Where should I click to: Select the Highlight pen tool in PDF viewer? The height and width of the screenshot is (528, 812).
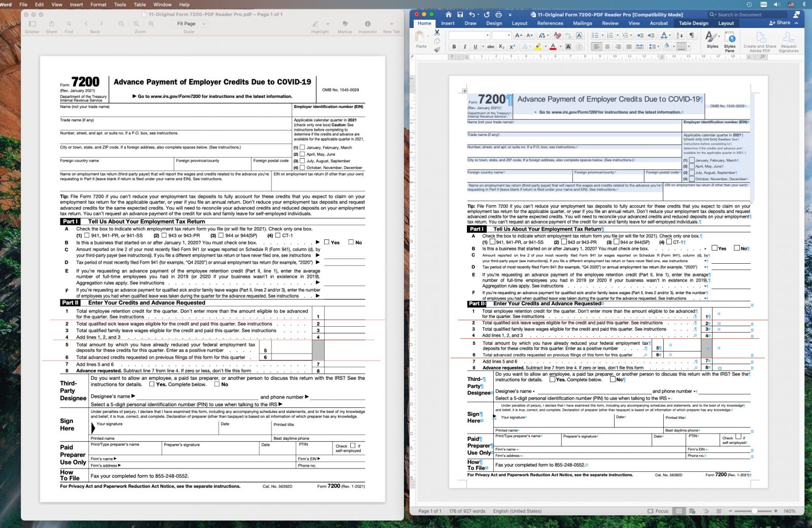[315, 24]
